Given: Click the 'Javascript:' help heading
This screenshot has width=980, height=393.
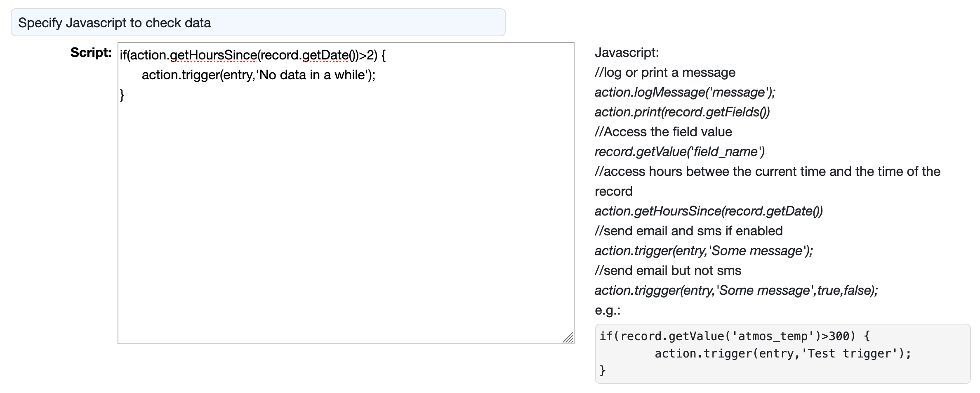Looking at the screenshot, I should (627, 52).
